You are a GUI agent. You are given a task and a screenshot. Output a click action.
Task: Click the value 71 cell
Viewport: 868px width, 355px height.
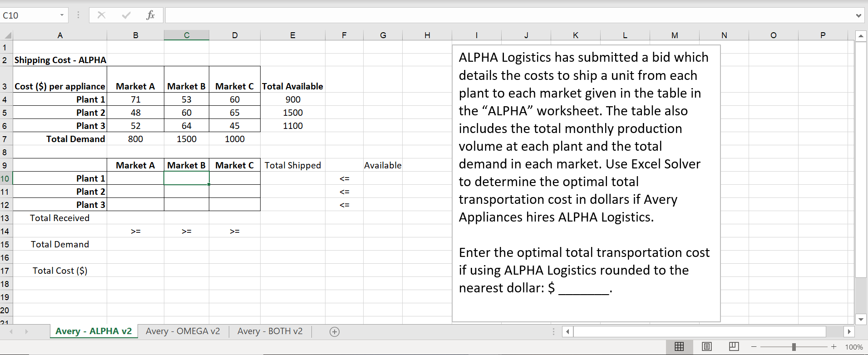point(136,99)
